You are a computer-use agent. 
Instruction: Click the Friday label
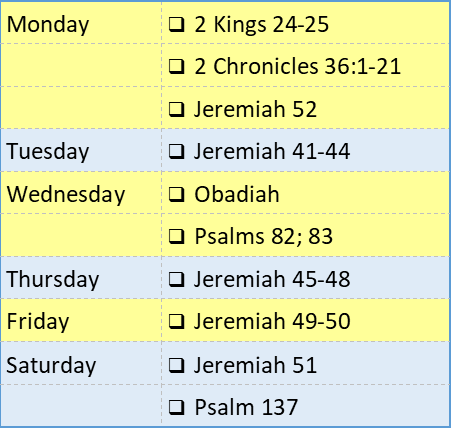(38, 322)
